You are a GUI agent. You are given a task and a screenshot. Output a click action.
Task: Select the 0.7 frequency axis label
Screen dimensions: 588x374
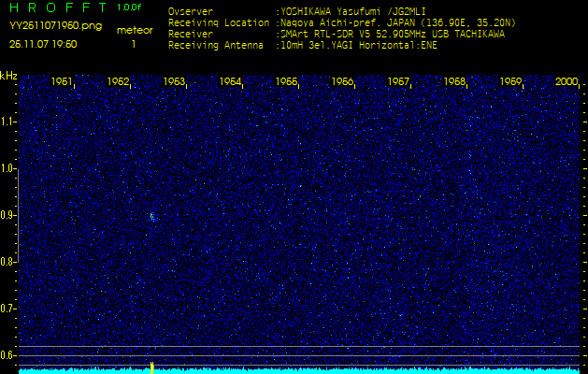[8, 308]
